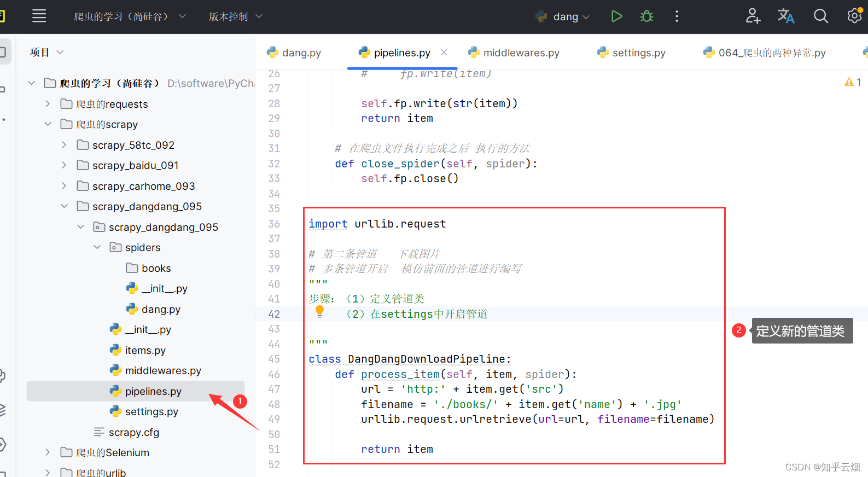Collapse the 爬虫的学习（尚硅谷） root folder

(x=32, y=83)
